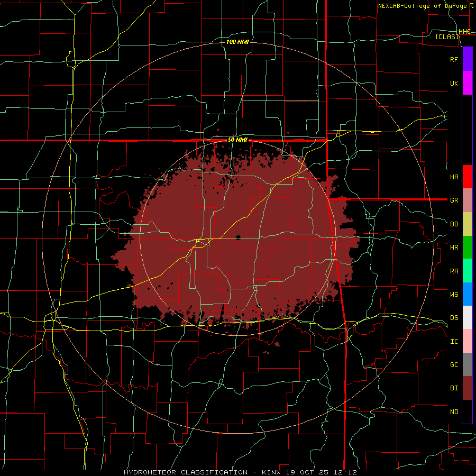The image size is (476, 476).
Task: Click the purple RF legend color swatch
Action: coord(467,59)
